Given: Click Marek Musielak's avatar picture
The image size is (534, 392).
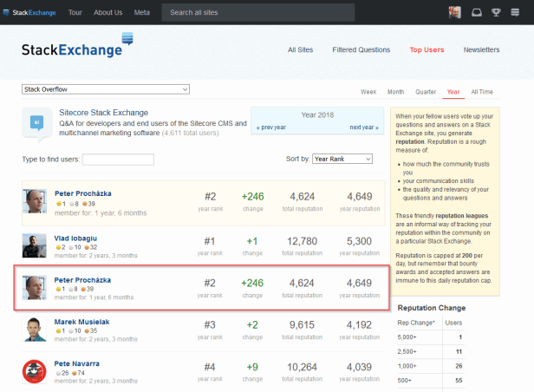Looking at the screenshot, I should (x=35, y=330).
